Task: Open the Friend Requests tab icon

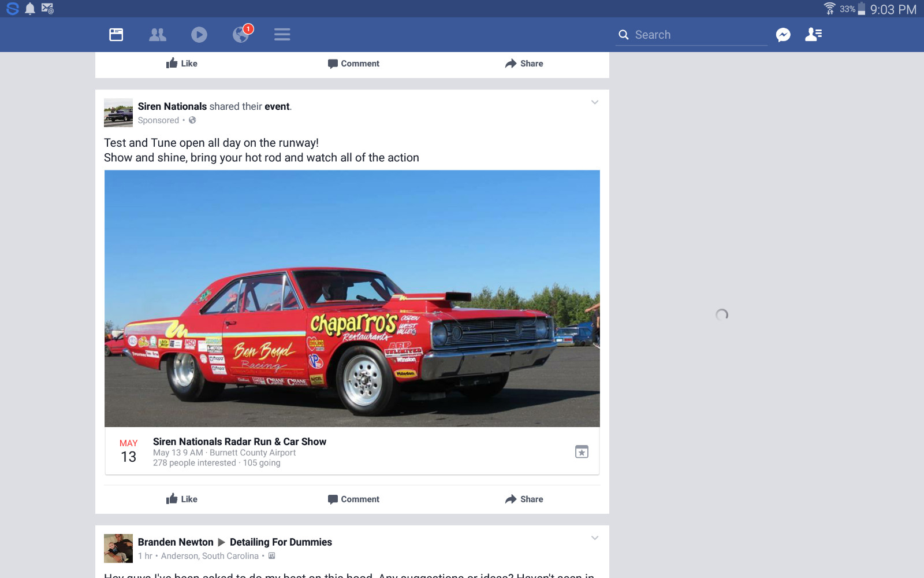Action: pos(158,35)
